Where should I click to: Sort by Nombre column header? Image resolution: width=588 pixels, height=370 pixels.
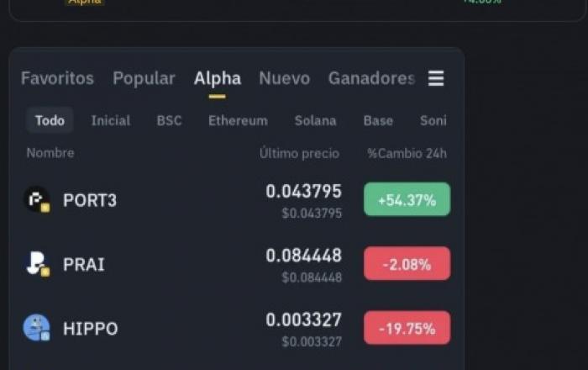[x=50, y=153]
